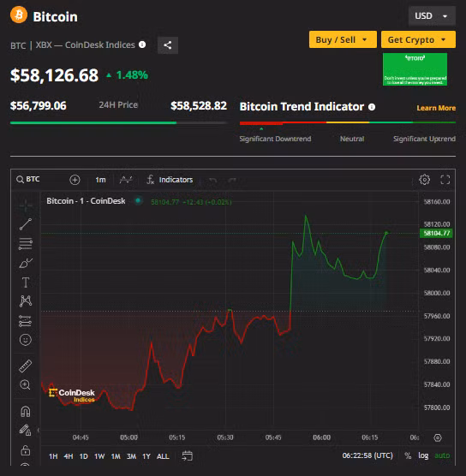The width and height of the screenshot is (466, 476).
Task: Open the emoji icons tool
Action: pos(26,340)
